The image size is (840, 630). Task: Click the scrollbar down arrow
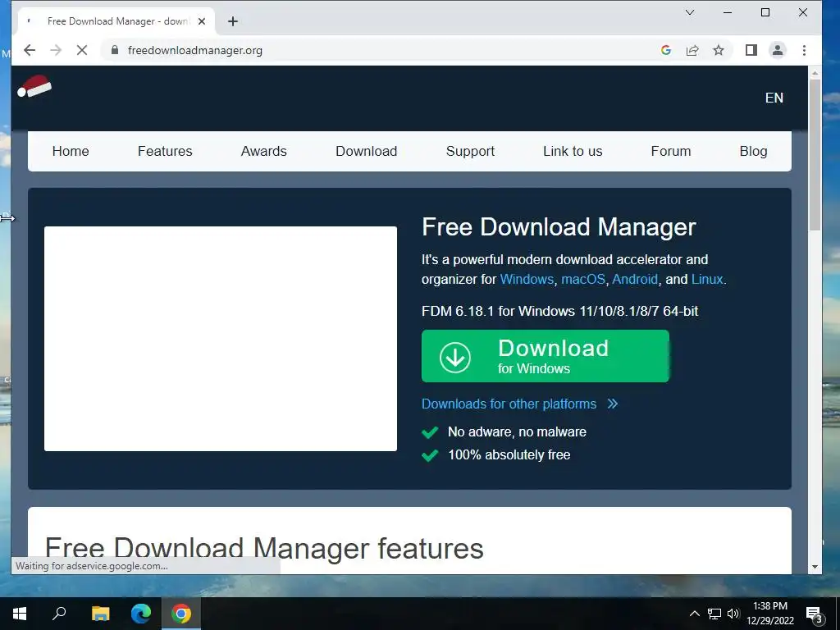coord(815,567)
